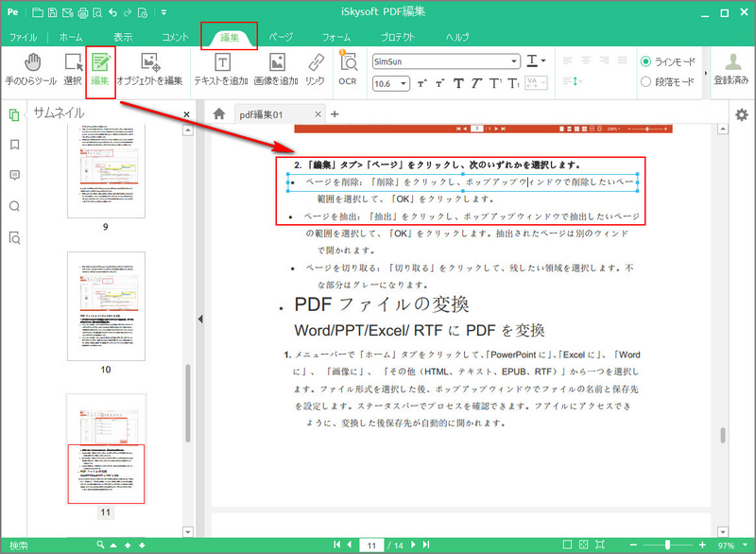Click テキストを追加 add text tool

click(x=221, y=70)
